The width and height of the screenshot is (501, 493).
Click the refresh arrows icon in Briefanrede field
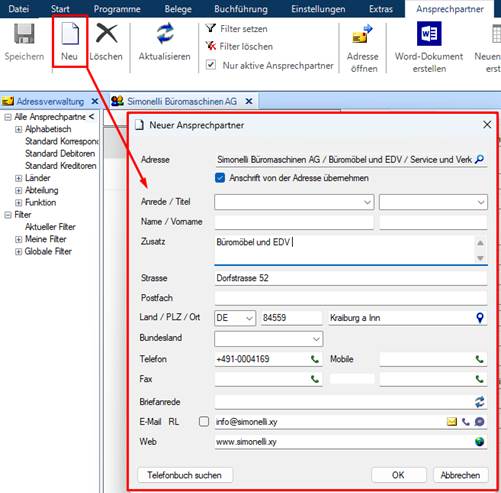479,402
